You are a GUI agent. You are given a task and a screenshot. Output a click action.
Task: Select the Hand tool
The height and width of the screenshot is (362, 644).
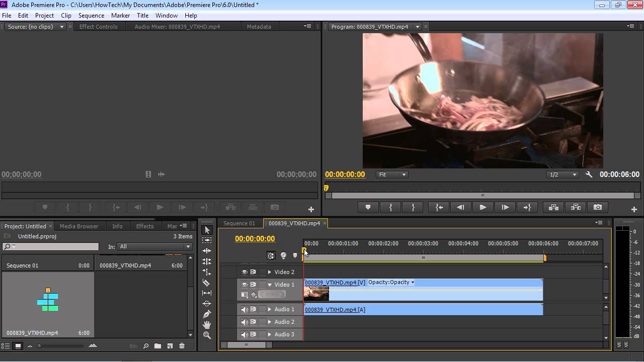tap(207, 325)
